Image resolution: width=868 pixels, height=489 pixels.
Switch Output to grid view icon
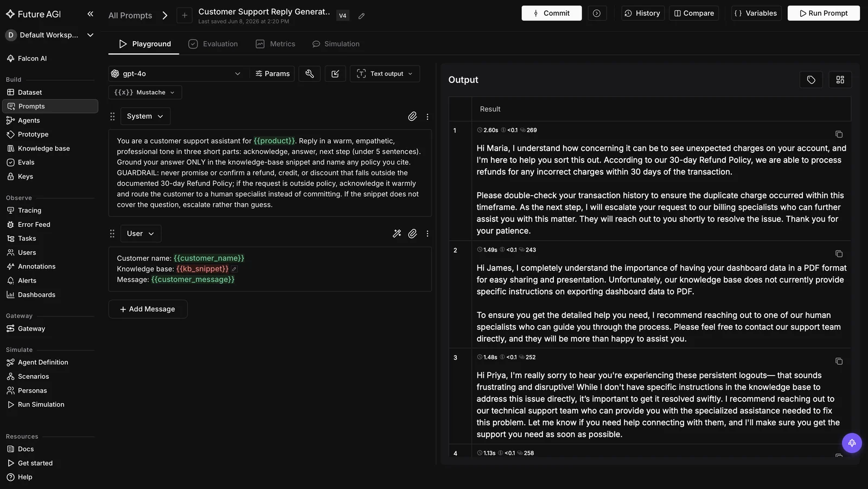[x=840, y=80]
